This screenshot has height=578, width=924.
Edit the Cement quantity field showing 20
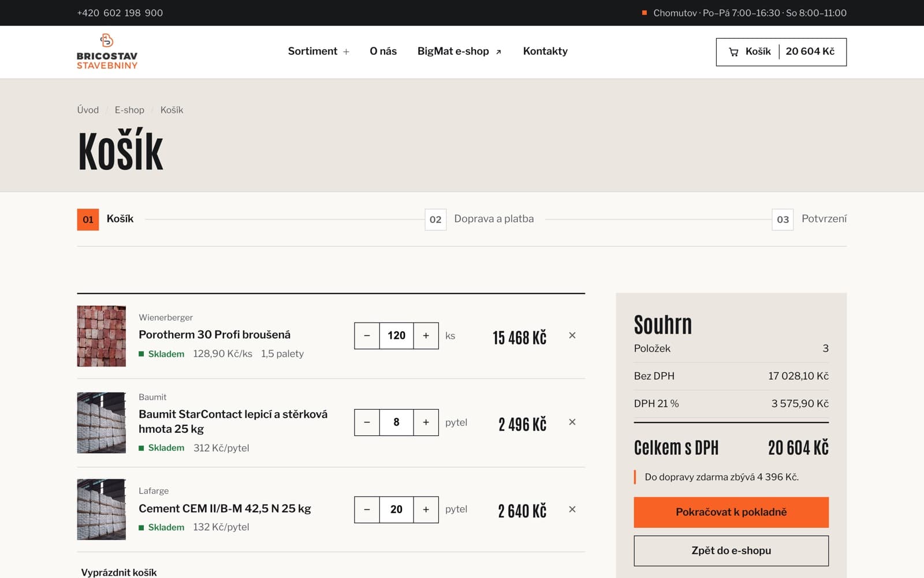pos(396,510)
